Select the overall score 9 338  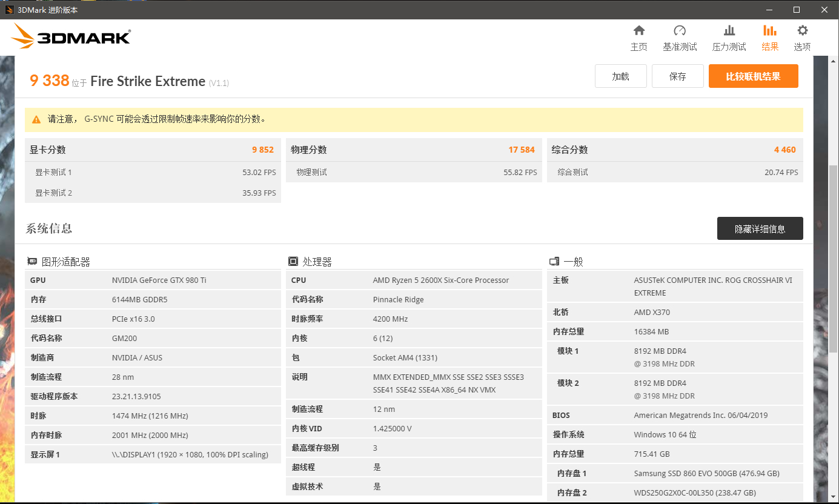pos(50,81)
